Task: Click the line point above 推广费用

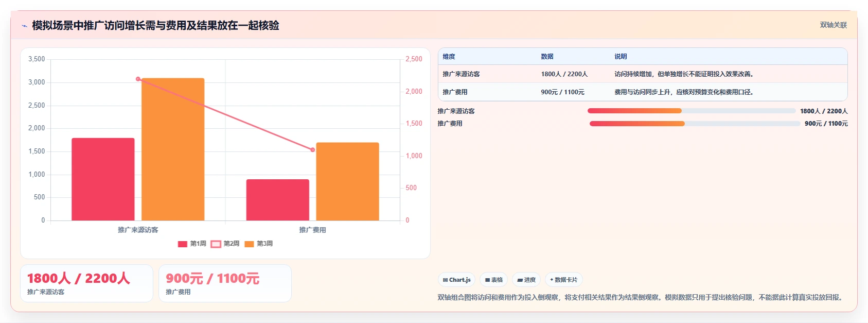Action: coord(313,150)
